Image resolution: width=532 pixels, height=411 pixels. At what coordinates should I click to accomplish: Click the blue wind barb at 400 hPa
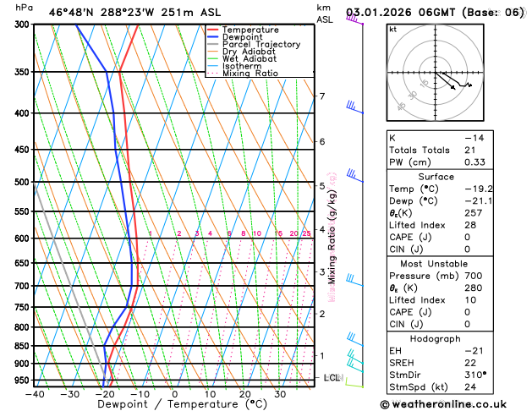click(x=354, y=107)
